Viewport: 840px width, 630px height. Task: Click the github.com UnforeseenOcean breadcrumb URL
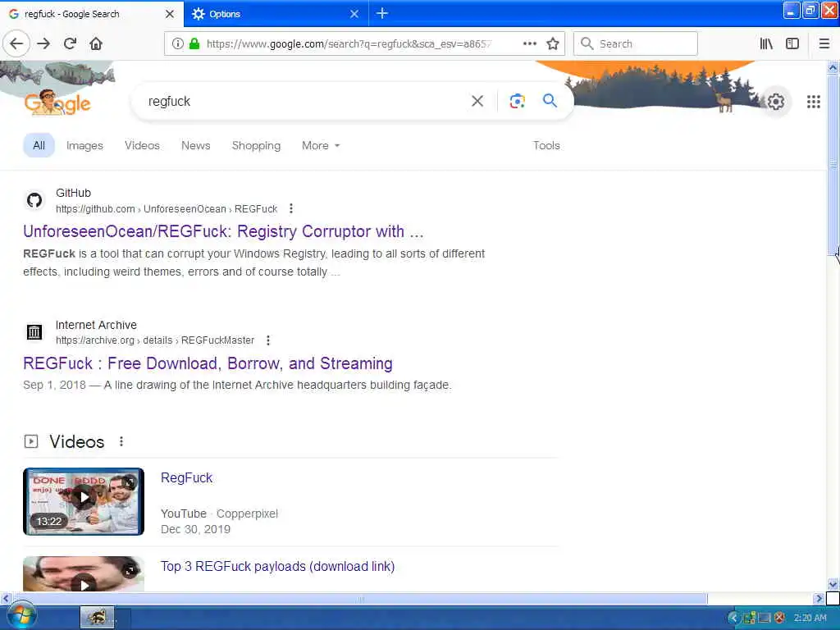167,209
